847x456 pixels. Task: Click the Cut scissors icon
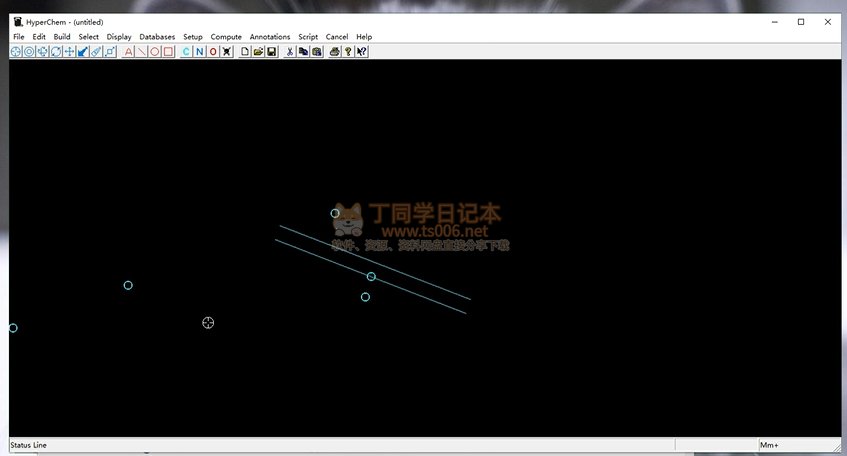(290, 51)
